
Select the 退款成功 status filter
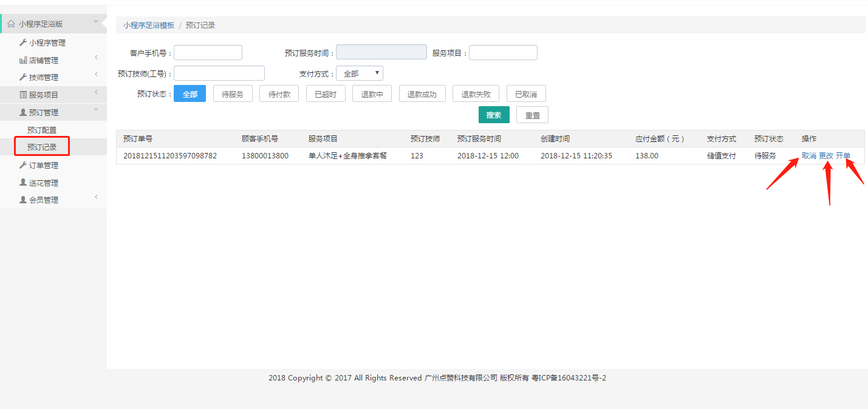click(x=422, y=94)
